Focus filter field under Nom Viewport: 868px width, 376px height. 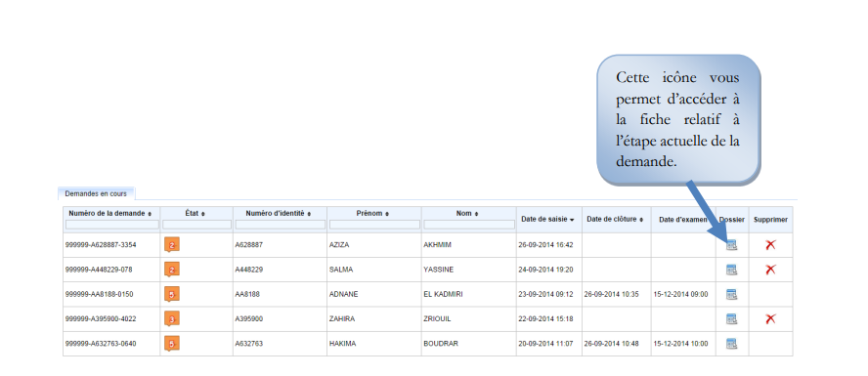tap(469, 225)
